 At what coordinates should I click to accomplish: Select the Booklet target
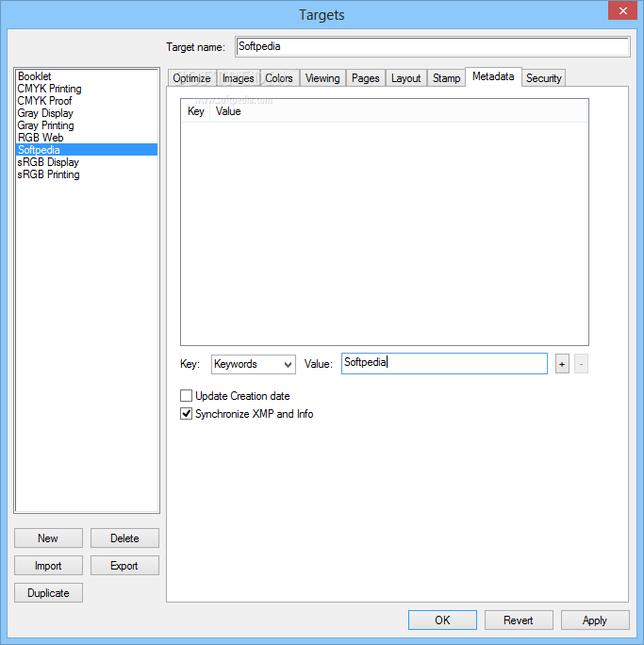coord(87,76)
